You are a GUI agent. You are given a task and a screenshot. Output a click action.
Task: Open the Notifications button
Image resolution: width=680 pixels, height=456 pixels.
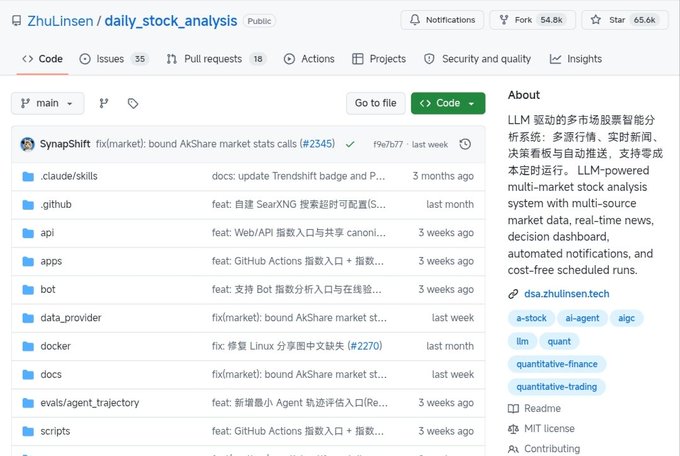click(x=442, y=20)
